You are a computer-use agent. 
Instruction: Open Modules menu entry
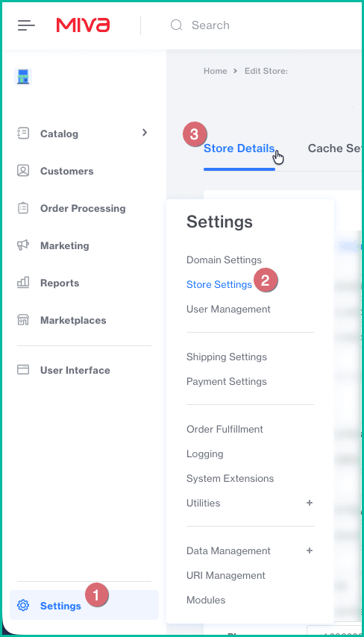pos(206,600)
